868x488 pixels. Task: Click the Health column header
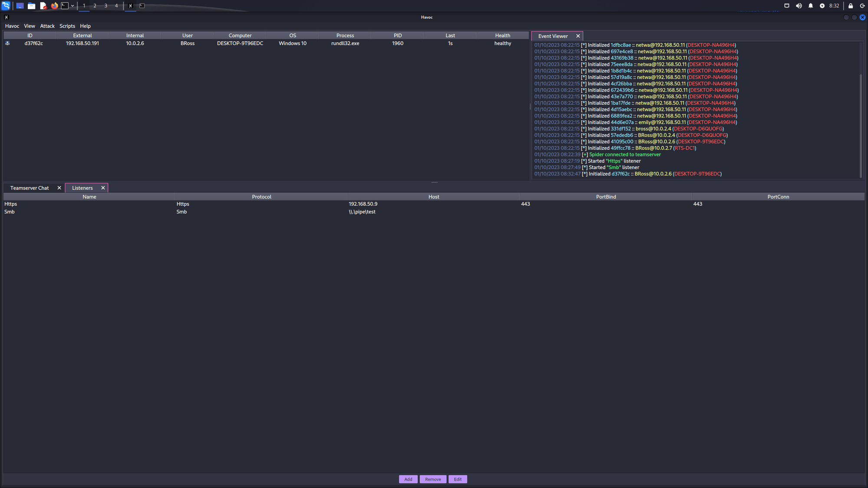[503, 36]
